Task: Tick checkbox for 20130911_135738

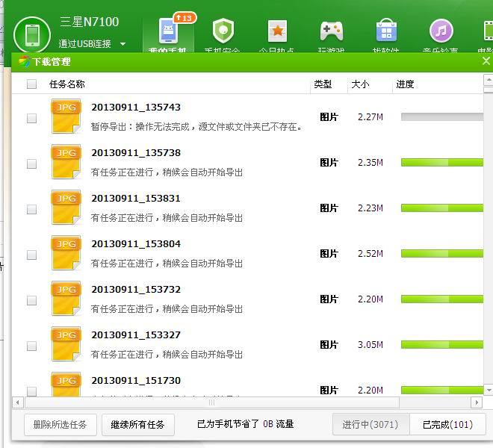Action: (x=32, y=164)
